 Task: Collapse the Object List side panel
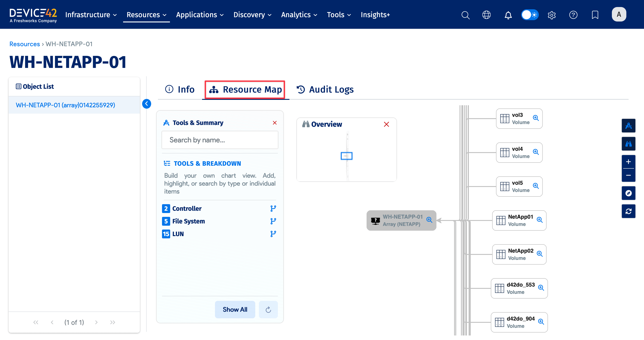pos(146,104)
